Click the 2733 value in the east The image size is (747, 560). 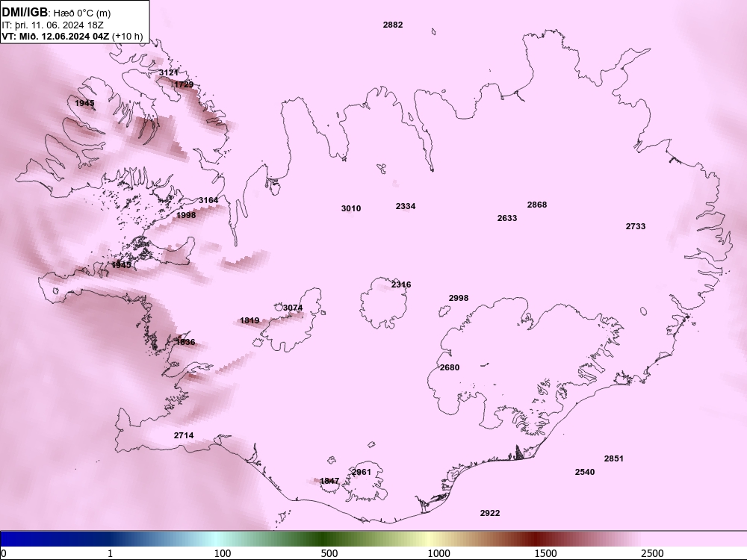(x=636, y=227)
